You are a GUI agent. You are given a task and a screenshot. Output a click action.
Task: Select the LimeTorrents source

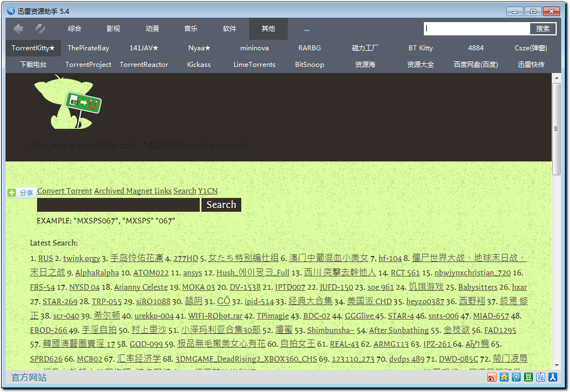(255, 65)
